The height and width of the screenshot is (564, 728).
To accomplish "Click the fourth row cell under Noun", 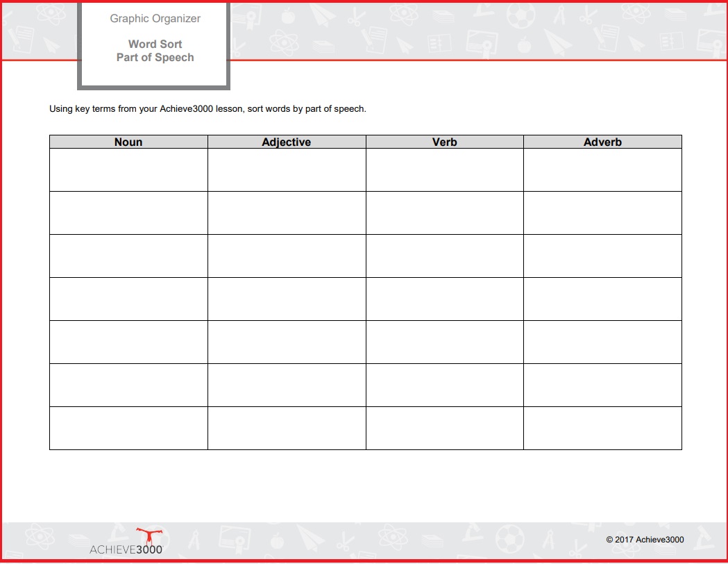I will point(128,299).
